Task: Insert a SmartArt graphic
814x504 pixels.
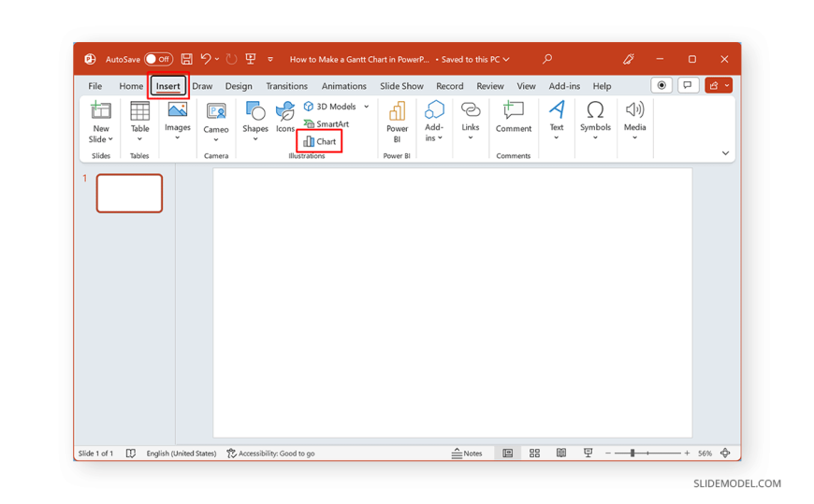Action: [327, 123]
